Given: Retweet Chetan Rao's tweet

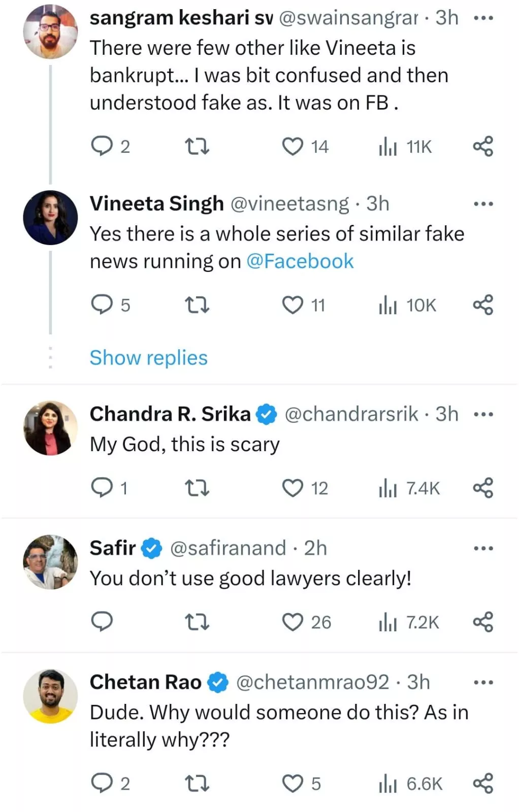Looking at the screenshot, I should tap(197, 784).
